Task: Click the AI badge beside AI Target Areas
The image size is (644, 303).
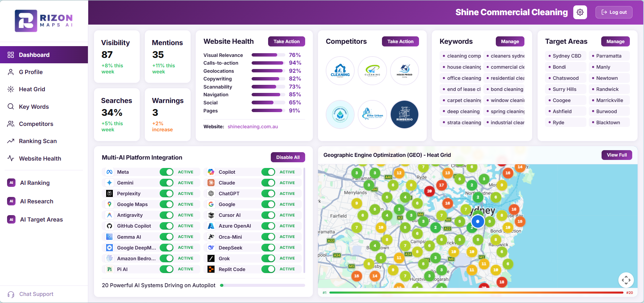Action: click(11, 220)
